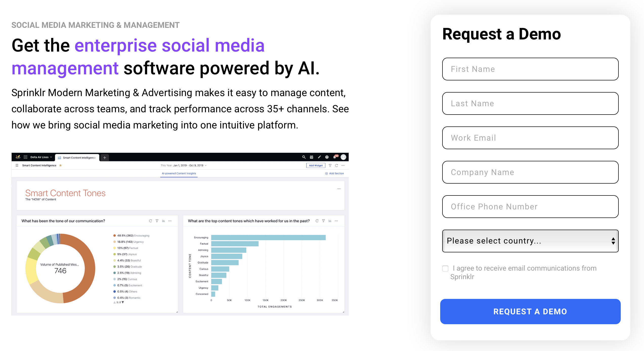The image size is (644, 351).
Task: Click the favorite star beside Smart Content Intelligence
Action: click(60, 165)
